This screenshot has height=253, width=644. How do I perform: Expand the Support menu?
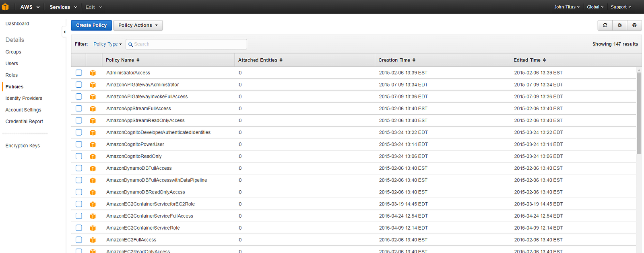click(x=621, y=7)
